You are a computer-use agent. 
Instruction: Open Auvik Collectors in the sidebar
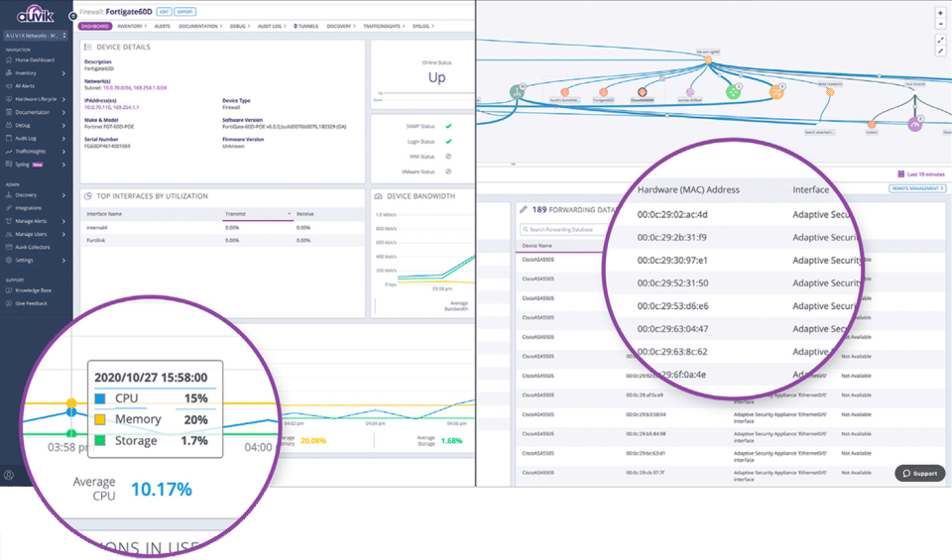(x=32, y=247)
